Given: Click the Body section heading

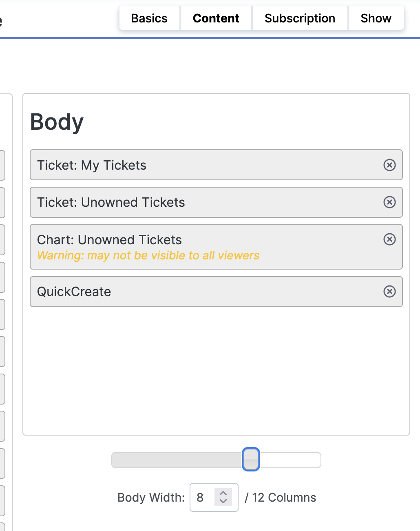Looking at the screenshot, I should click(57, 122).
